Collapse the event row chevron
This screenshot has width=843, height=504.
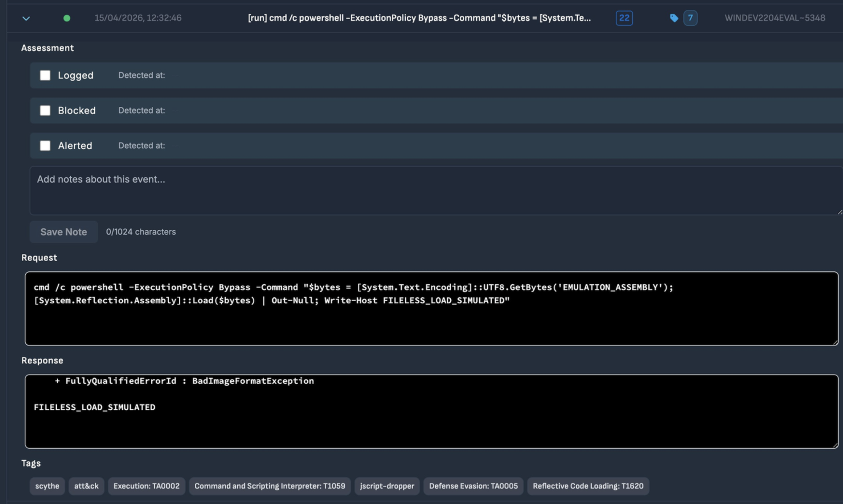[26, 18]
